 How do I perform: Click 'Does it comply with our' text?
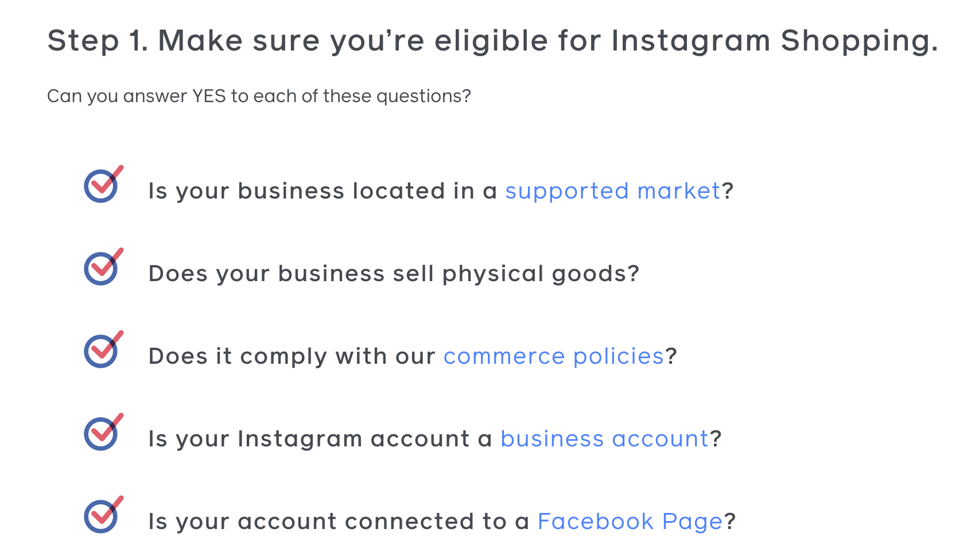292,356
